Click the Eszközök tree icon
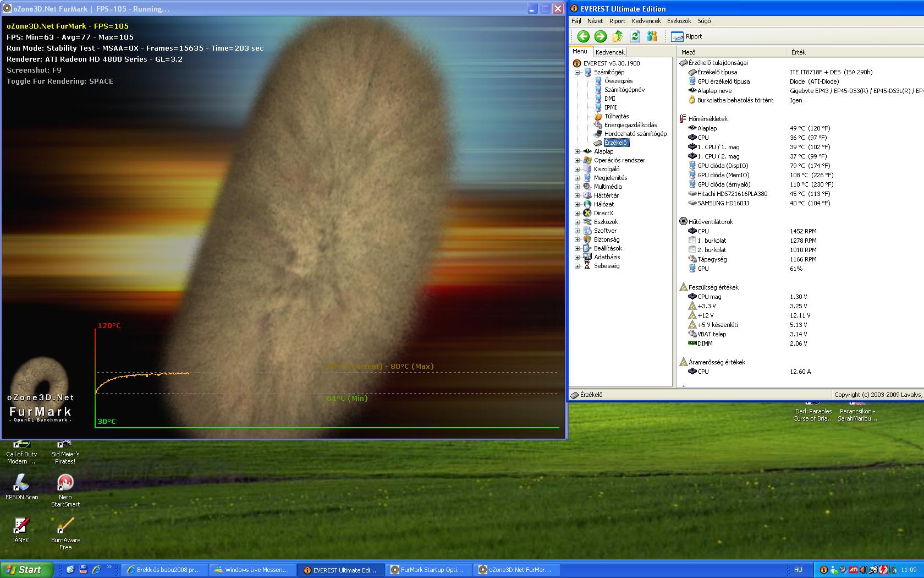 (587, 222)
